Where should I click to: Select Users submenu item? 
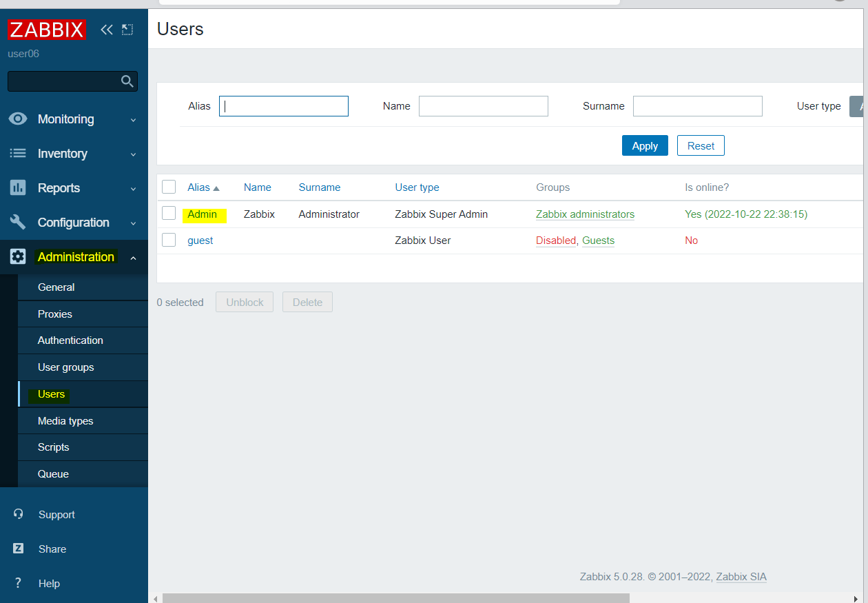pos(51,394)
